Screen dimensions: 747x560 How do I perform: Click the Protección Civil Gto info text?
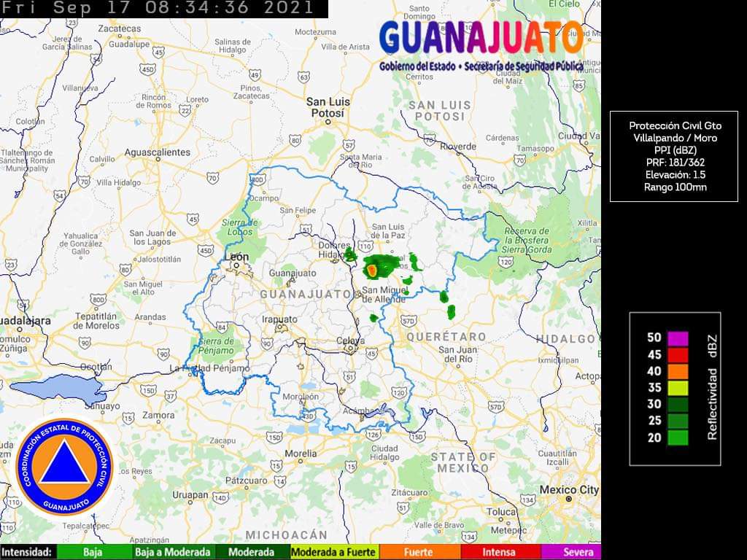point(675,125)
